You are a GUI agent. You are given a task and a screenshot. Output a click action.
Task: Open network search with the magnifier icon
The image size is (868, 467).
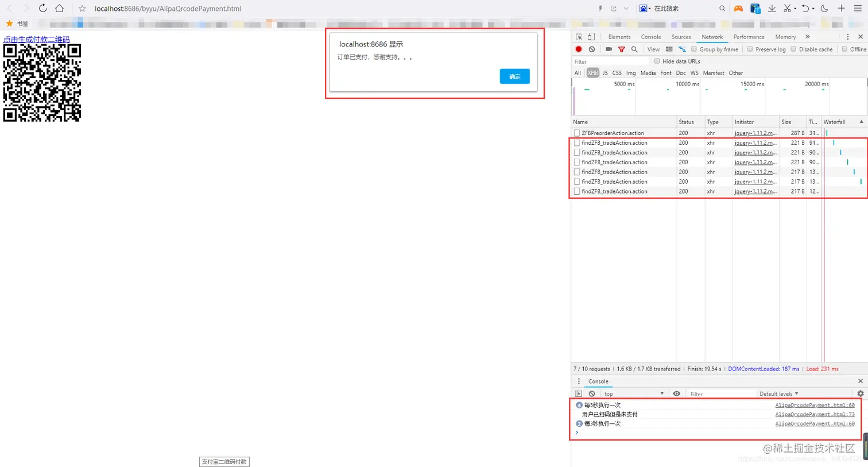(x=634, y=49)
